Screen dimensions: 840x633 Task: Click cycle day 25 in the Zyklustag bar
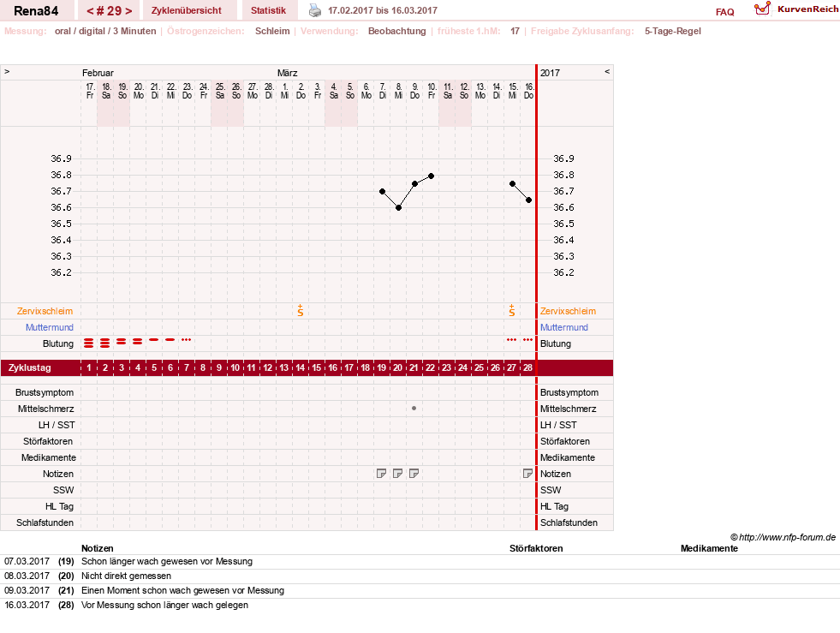pos(480,367)
